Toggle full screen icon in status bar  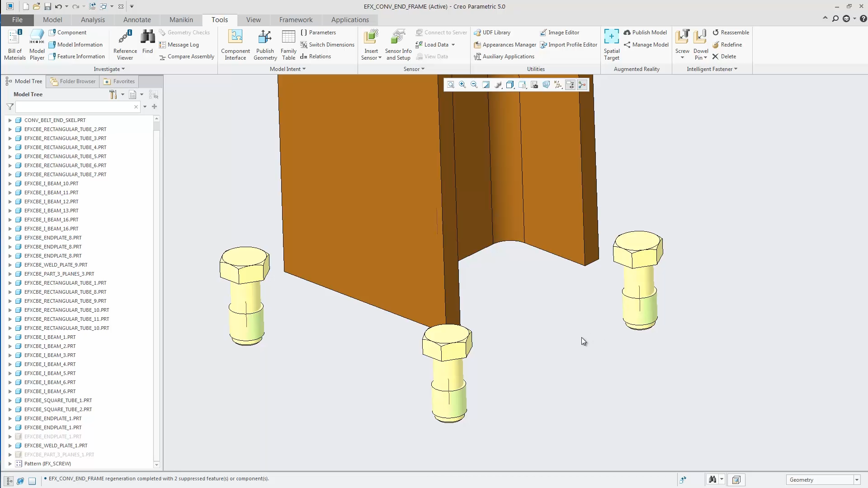tap(32, 481)
